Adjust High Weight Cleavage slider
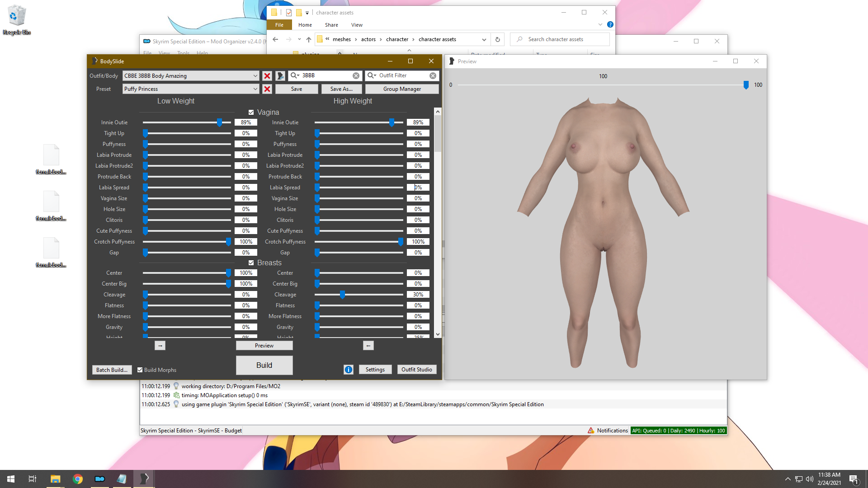Viewport: 868px width, 488px height. (342, 295)
